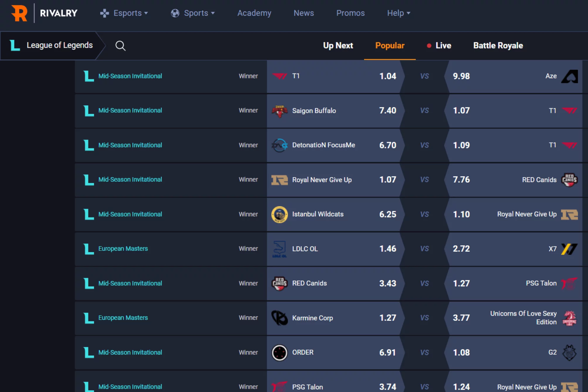Click the Saigon Buffalo team logo
Viewport: 588px width, 392px height.
coord(280,111)
